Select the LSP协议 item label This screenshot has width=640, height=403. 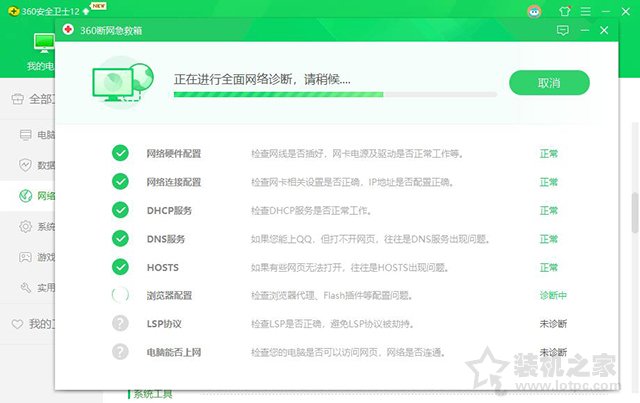coord(164,324)
